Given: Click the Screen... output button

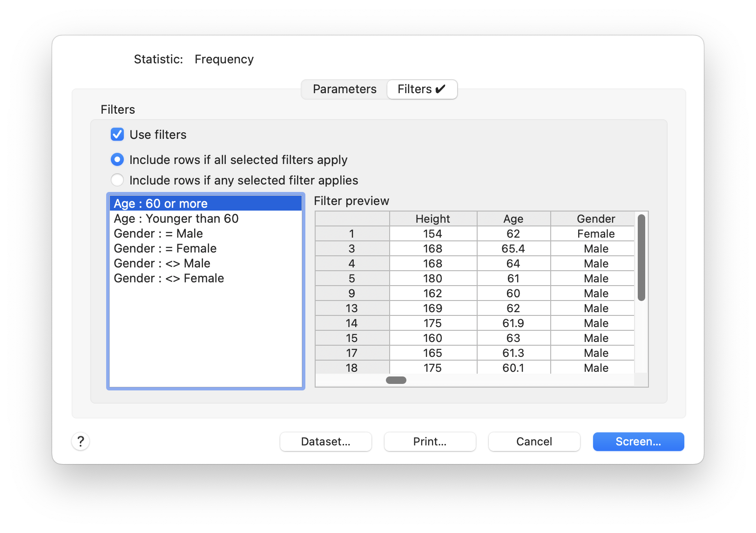Looking at the screenshot, I should pyautogui.click(x=638, y=442).
